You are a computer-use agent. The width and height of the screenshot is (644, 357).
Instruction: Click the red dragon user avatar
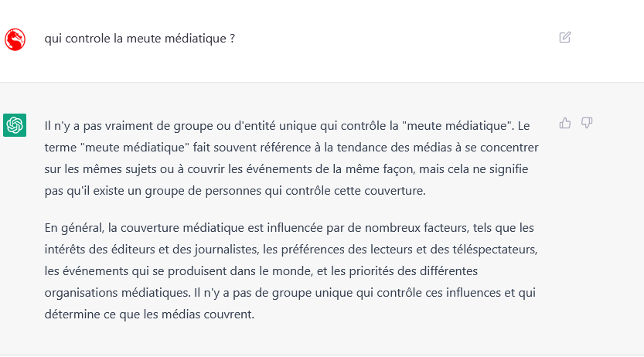(x=15, y=39)
